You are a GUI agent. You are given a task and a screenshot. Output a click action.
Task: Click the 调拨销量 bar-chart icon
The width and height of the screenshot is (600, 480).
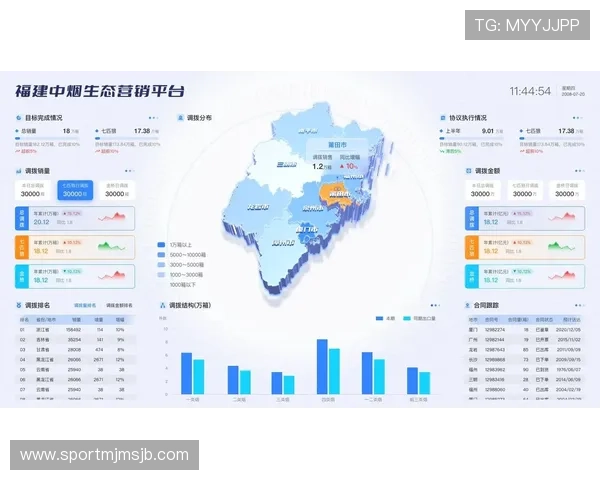[x=19, y=171]
